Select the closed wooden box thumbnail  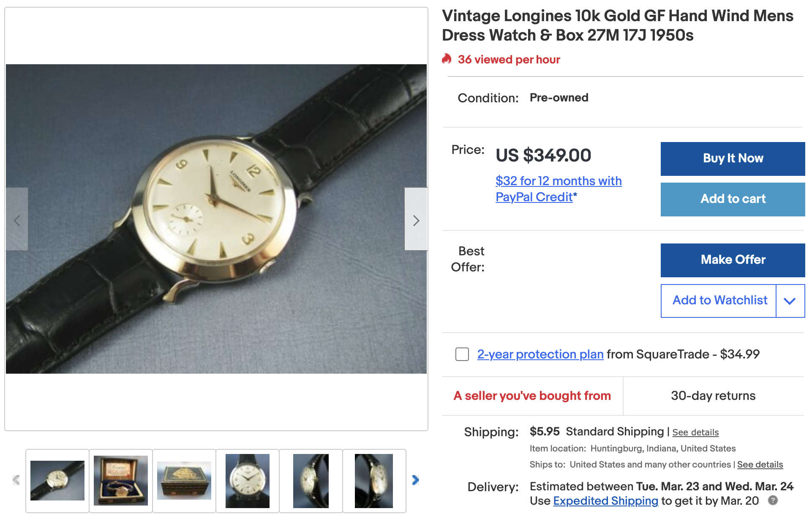(x=184, y=481)
